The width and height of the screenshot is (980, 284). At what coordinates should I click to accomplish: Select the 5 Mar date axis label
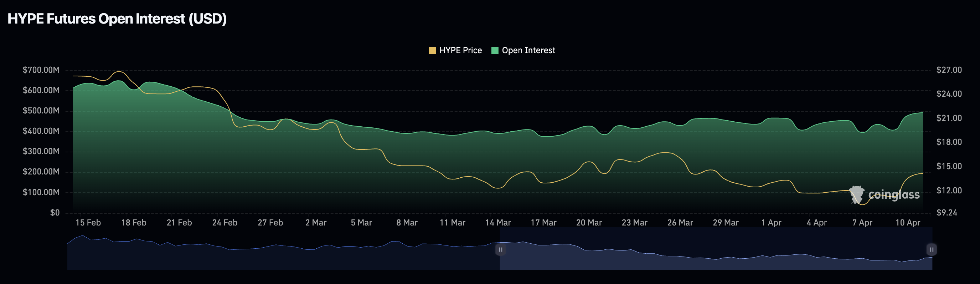pos(361,223)
